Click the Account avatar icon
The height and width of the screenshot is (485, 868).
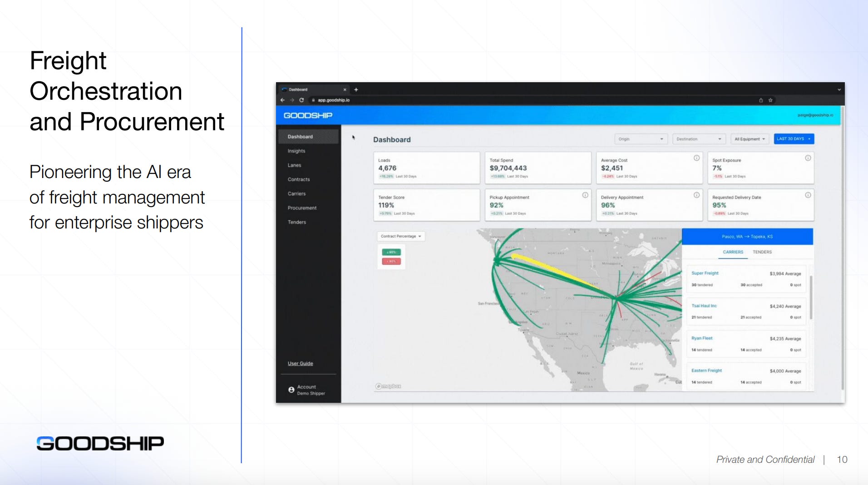click(291, 390)
